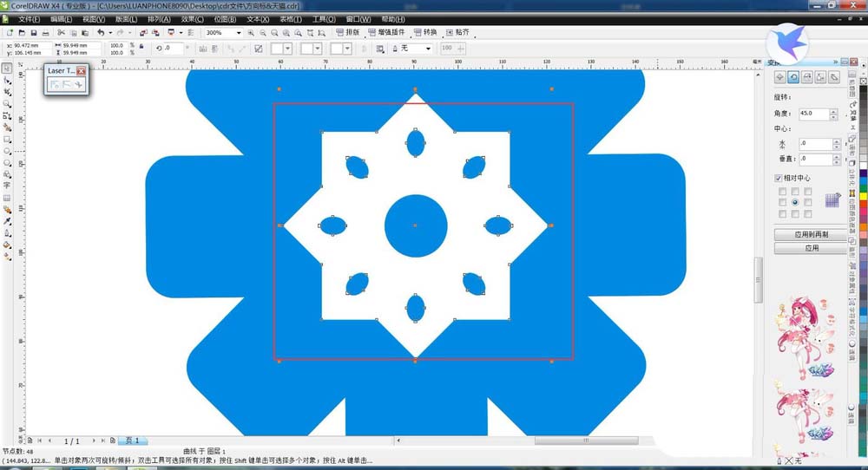868x470 pixels.
Task: Open the 效果(C) menu
Action: 193,18
